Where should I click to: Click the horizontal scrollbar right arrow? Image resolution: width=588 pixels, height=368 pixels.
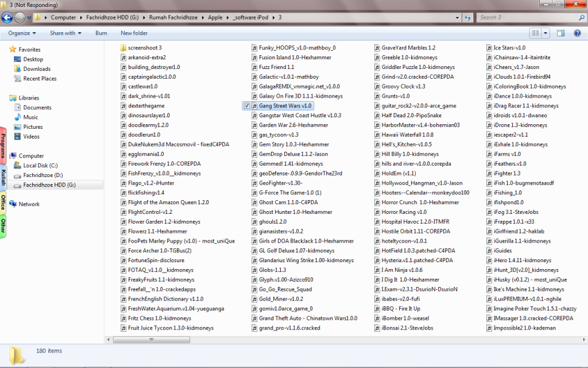[x=583, y=339]
